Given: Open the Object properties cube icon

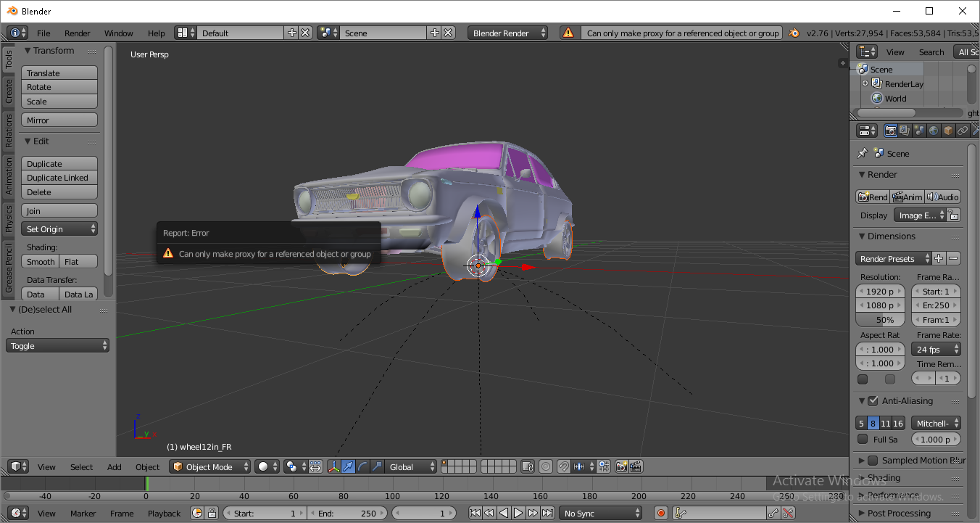Looking at the screenshot, I should pyautogui.click(x=948, y=131).
